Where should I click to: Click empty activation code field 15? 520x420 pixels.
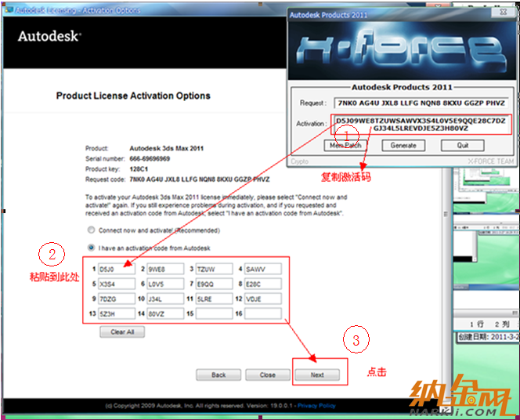213,313
